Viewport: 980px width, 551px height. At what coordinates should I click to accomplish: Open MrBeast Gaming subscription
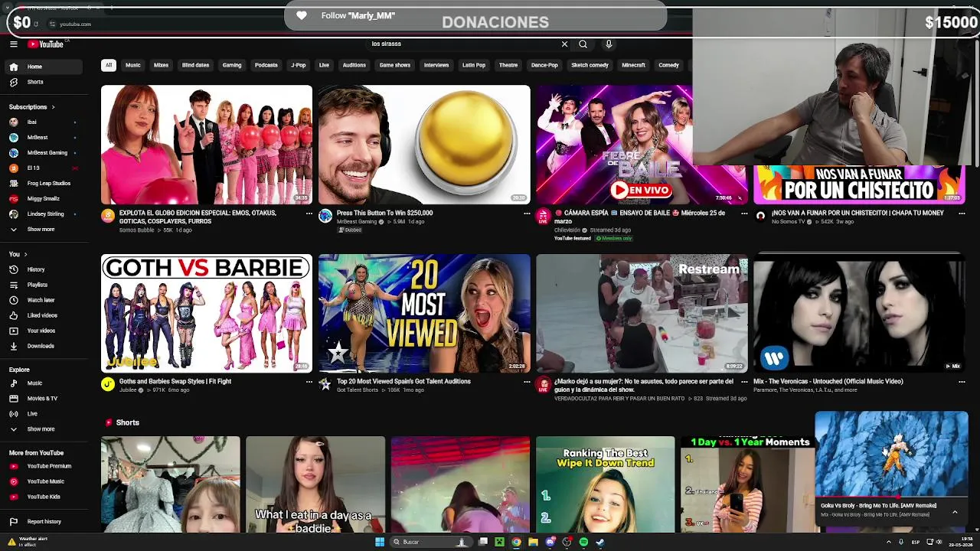coord(42,152)
